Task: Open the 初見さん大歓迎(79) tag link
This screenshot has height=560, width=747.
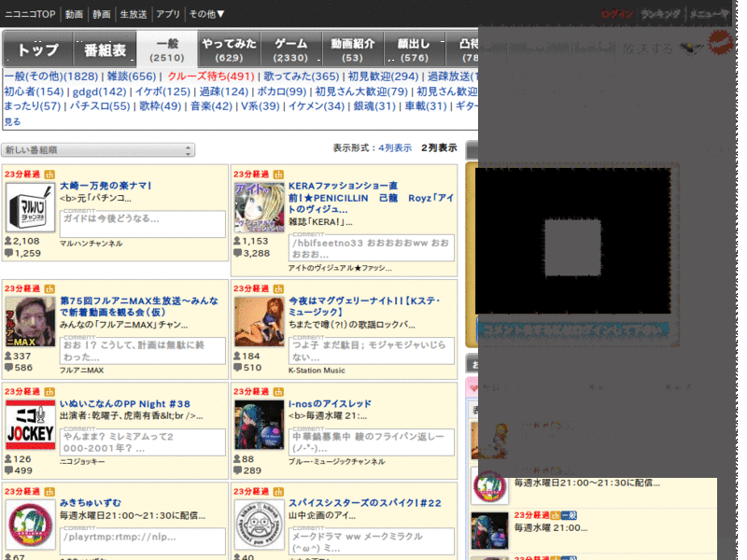Action: [x=361, y=91]
